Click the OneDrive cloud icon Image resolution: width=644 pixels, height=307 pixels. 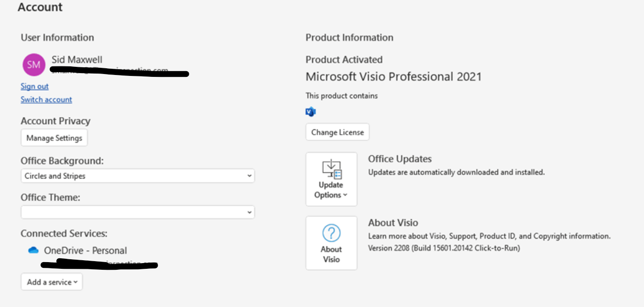(33, 250)
